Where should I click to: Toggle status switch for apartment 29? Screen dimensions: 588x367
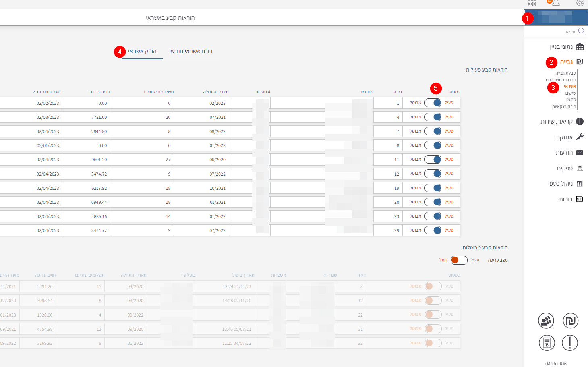point(433,230)
